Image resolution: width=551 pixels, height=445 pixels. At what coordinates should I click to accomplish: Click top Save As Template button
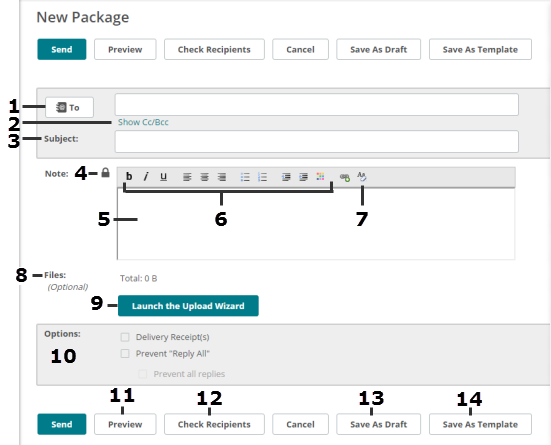(x=480, y=50)
